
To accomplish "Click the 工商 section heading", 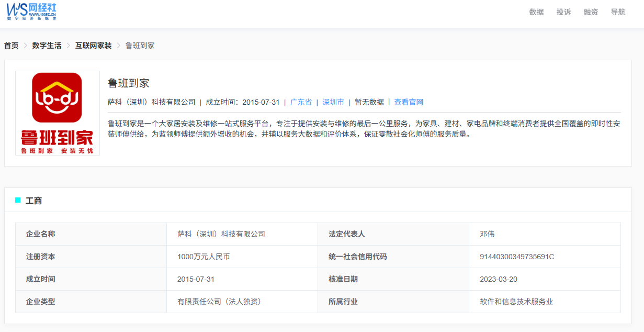I will [34, 201].
